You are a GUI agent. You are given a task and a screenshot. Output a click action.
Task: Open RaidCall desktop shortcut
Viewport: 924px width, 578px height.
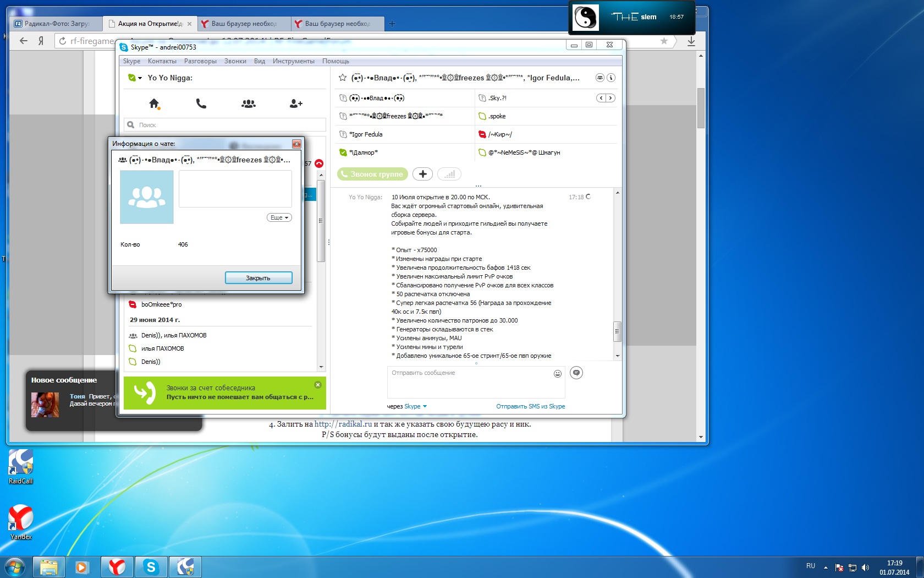[x=20, y=467]
